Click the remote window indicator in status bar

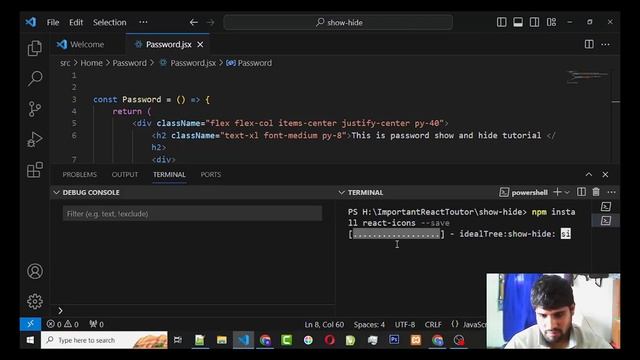click(31, 324)
